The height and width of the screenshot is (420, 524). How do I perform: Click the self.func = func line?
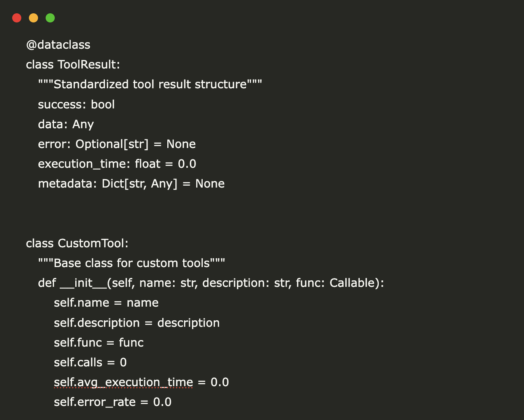98,343
